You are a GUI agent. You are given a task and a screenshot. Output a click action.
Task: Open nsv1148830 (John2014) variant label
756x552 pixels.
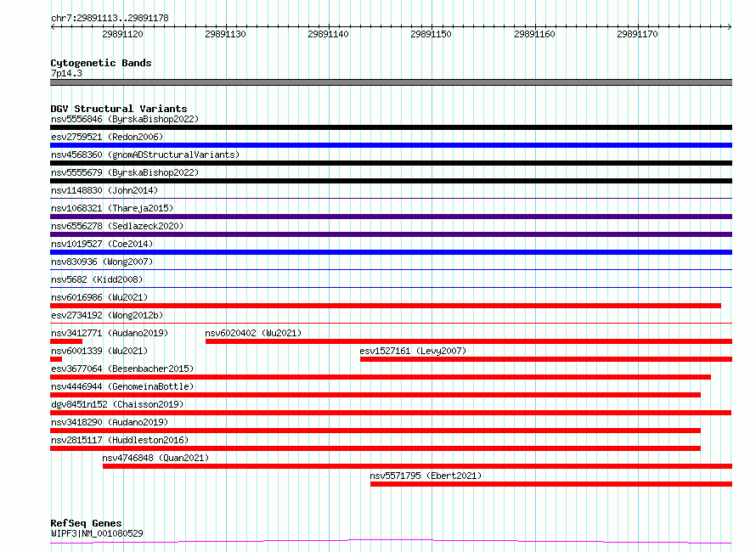tap(104, 190)
